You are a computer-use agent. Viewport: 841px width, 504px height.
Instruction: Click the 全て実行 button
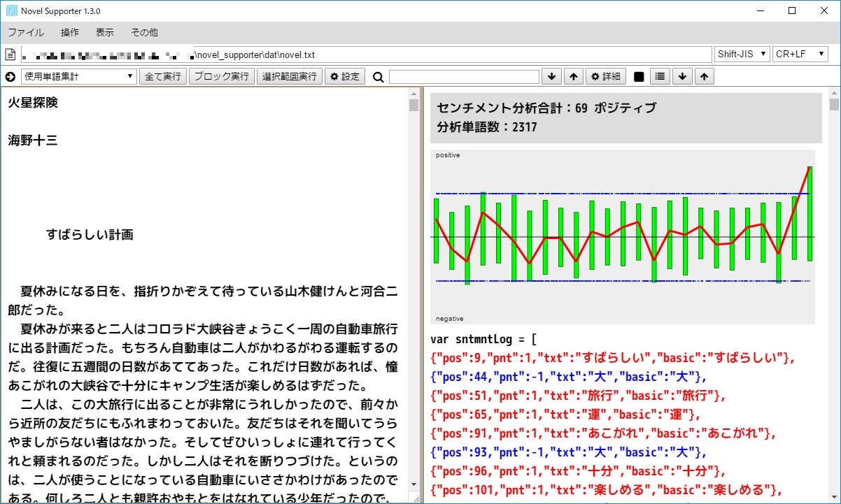[x=163, y=77]
